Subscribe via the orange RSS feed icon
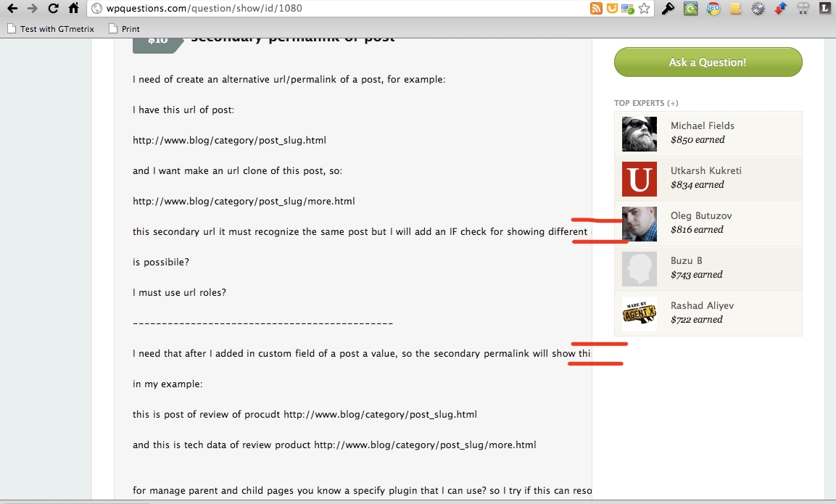The image size is (836, 504). 596,8
